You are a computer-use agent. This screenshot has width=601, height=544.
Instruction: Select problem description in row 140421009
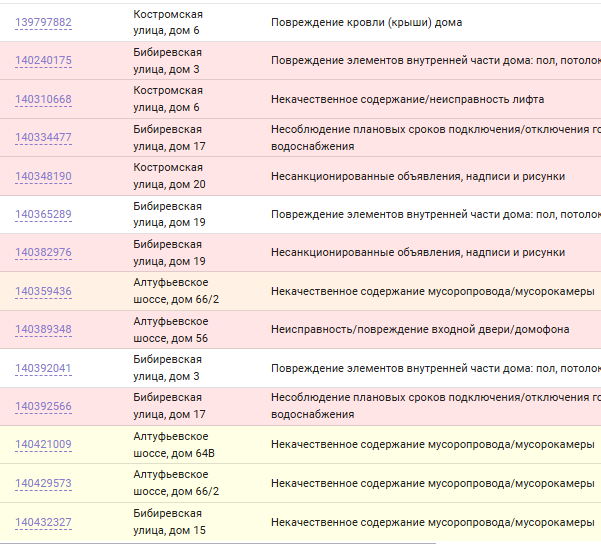pos(433,445)
